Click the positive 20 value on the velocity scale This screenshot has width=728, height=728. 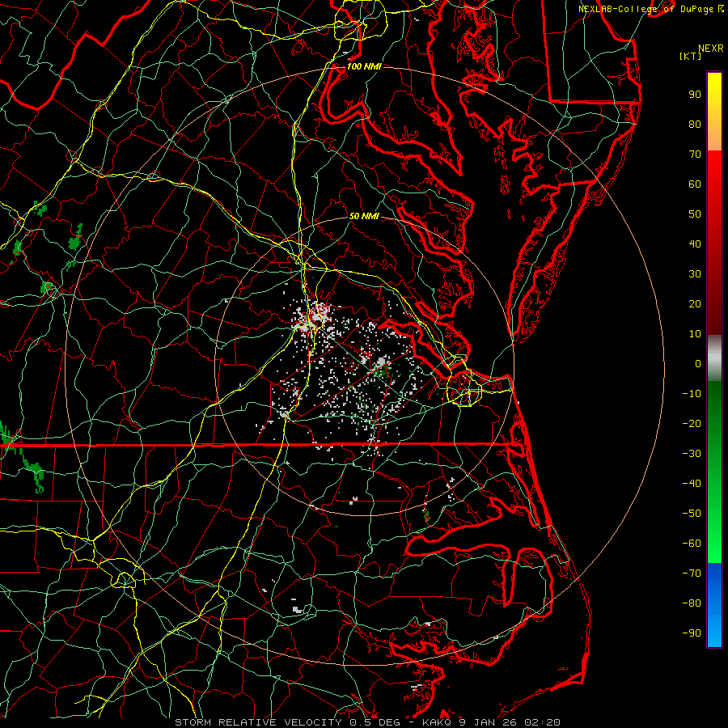coord(695,304)
